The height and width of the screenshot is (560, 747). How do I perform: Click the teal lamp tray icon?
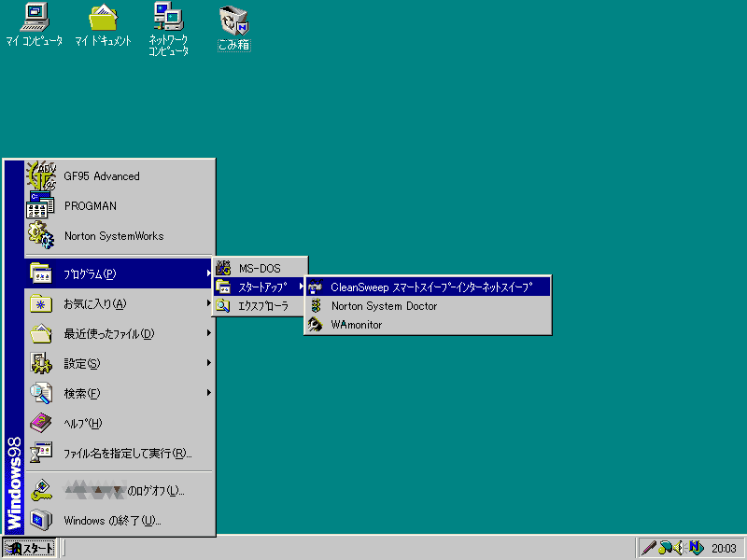coord(665,548)
